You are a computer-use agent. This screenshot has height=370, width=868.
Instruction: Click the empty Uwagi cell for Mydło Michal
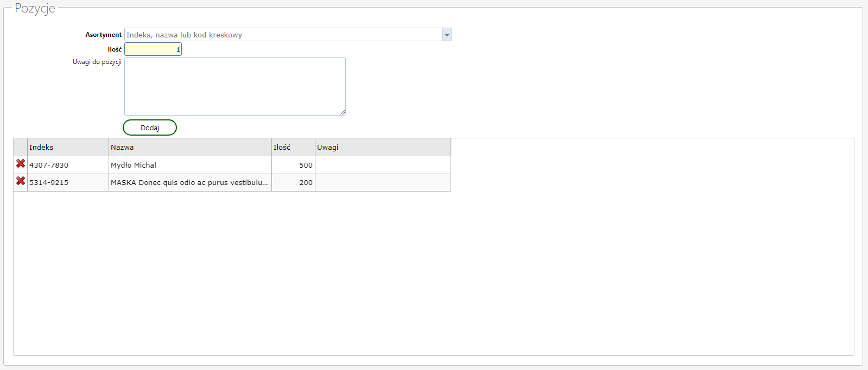(383, 165)
